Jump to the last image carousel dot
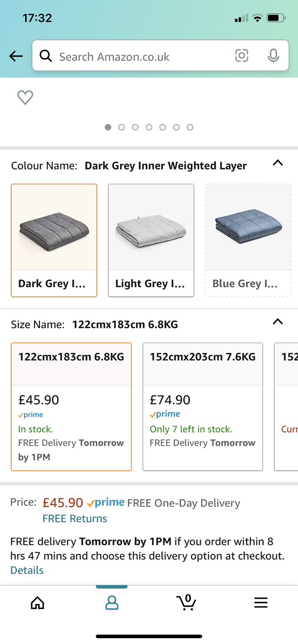 190,127
